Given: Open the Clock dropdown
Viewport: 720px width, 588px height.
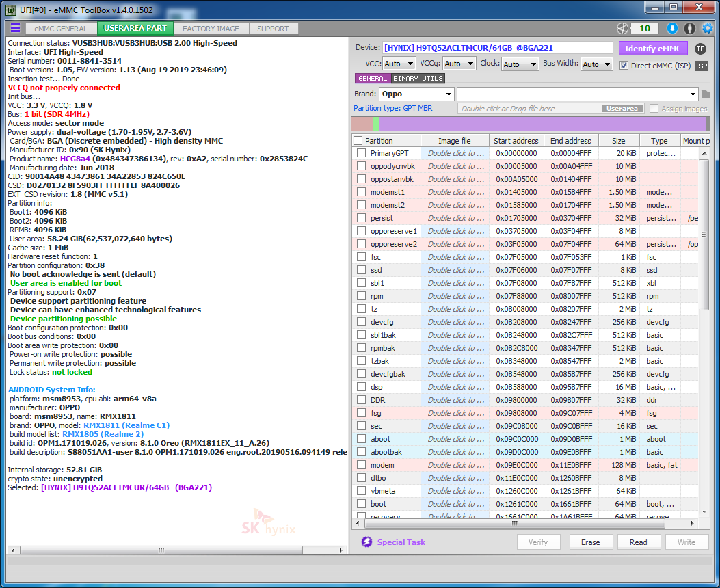Looking at the screenshot, I should 520,64.
